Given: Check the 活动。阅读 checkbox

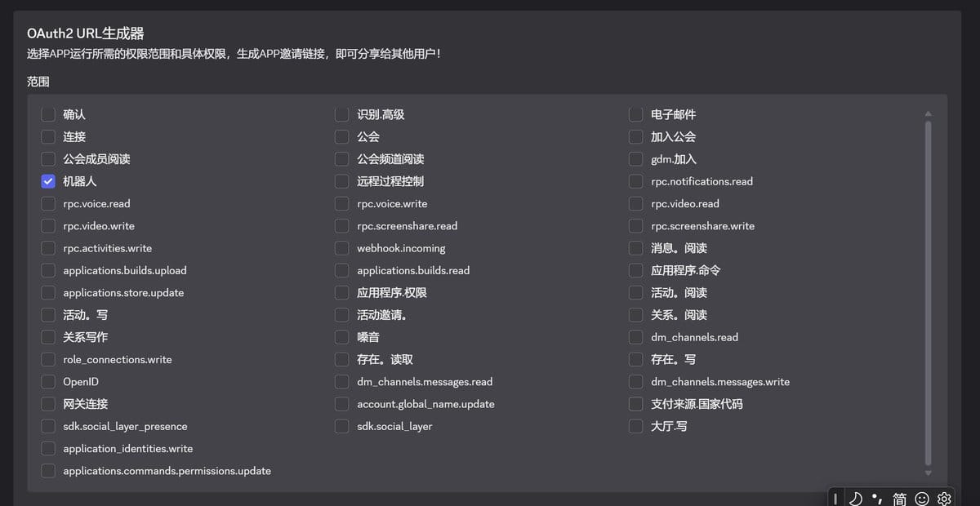Looking at the screenshot, I should [x=636, y=292].
